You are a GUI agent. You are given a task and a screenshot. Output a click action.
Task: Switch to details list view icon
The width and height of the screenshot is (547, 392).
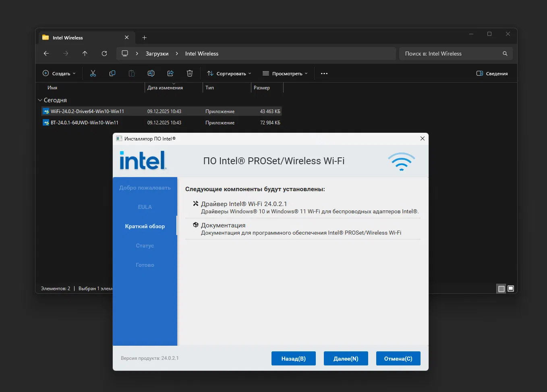click(501, 289)
